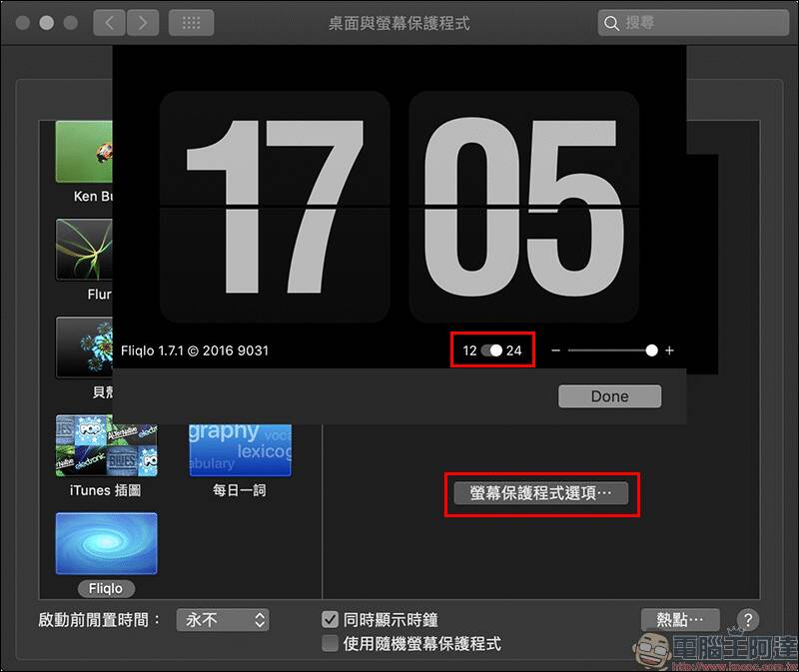The height and width of the screenshot is (672, 799).
Task: Show all preferences grid icon
Action: (191, 23)
